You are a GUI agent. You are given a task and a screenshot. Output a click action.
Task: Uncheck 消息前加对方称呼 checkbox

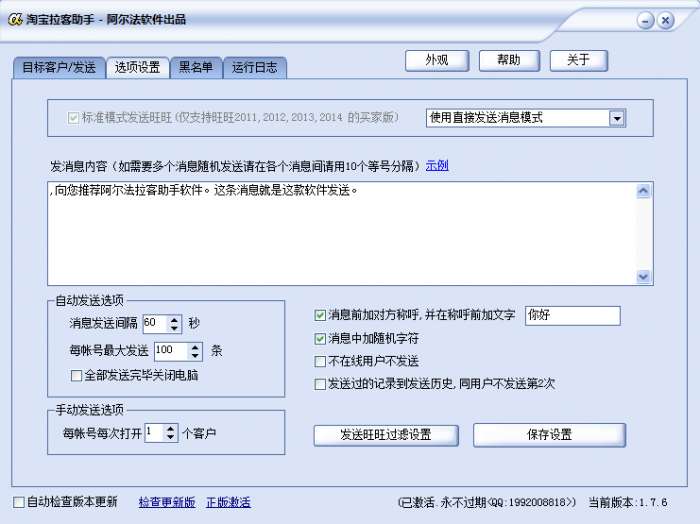pyautogui.click(x=320, y=316)
